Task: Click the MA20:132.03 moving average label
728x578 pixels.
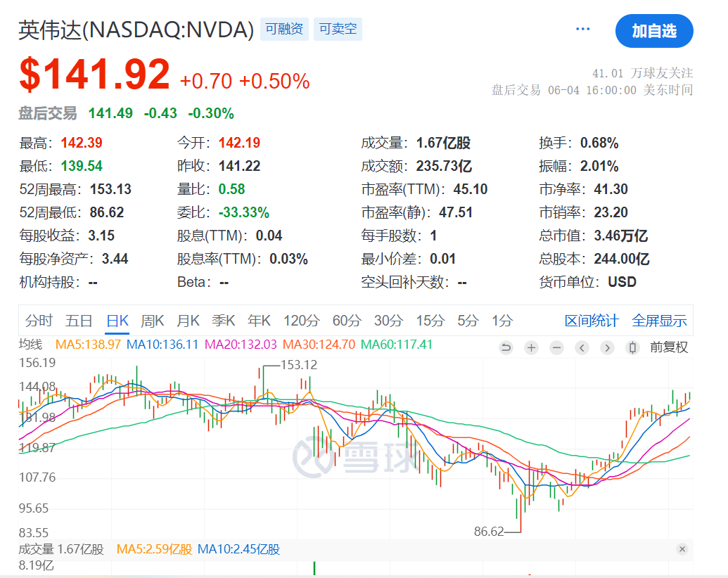Action: pos(241,345)
